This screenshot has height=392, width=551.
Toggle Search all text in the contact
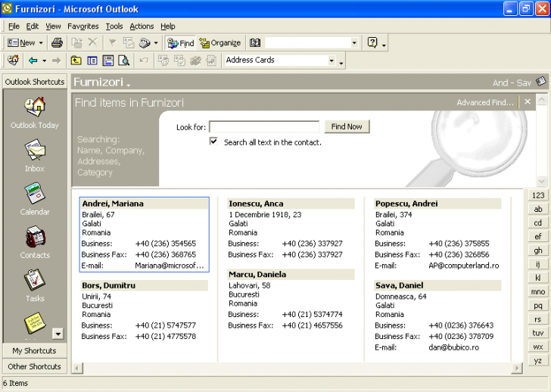click(x=213, y=142)
